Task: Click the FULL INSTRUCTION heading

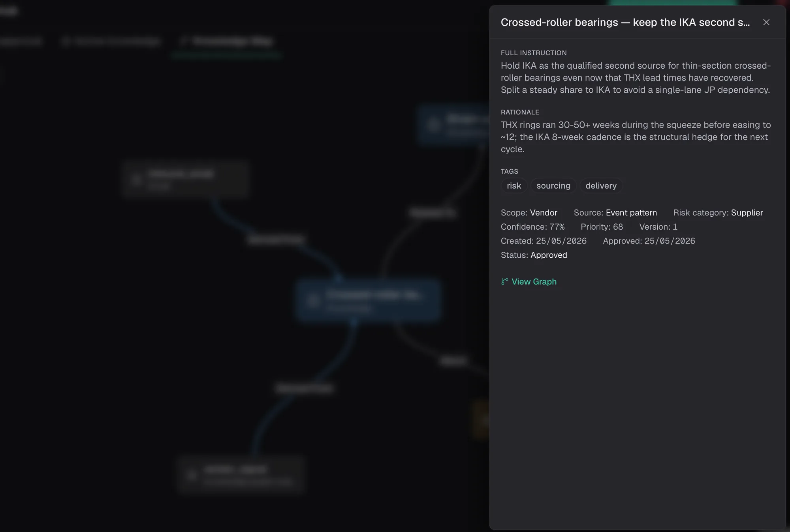Action: tap(534, 53)
